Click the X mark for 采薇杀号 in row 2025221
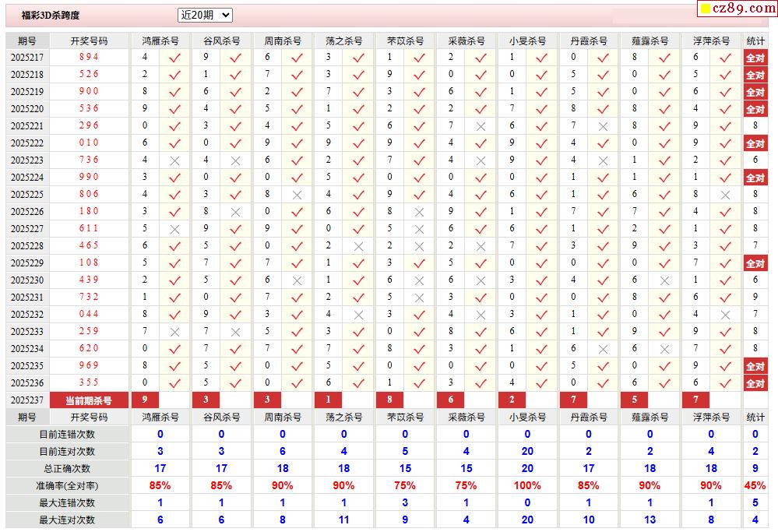The height and width of the screenshot is (532, 778). pyautogui.click(x=481, y=126)
